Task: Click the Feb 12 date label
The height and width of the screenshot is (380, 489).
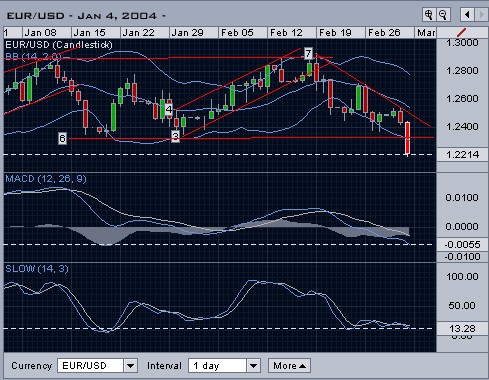Action: pos(286,33)
